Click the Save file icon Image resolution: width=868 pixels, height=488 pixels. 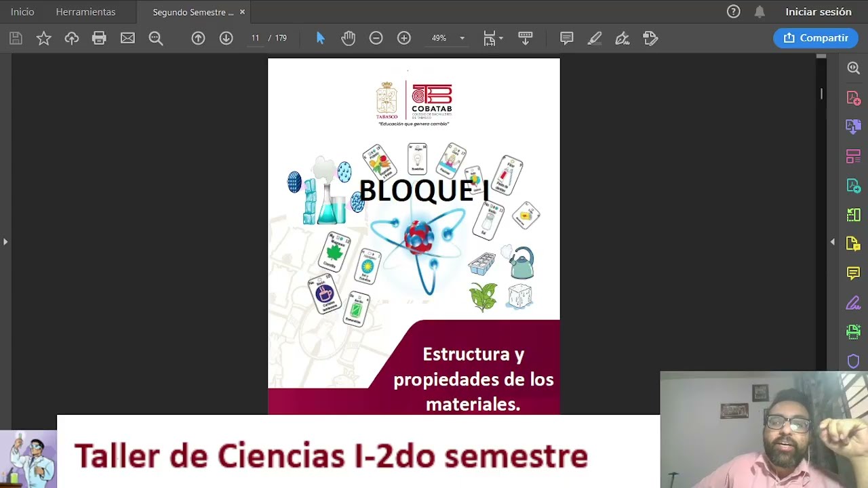[16, 38]
